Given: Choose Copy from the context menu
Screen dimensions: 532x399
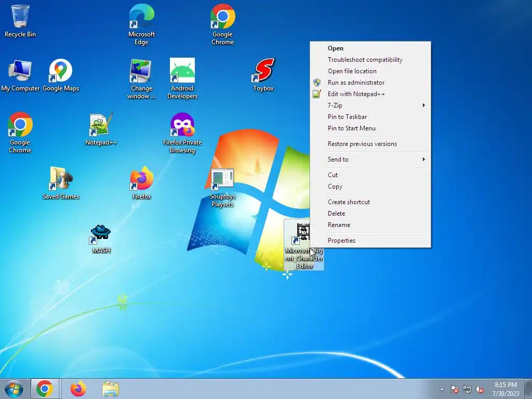Looking at the screenshot, I should pyautogui.click(x=370, y=187).
